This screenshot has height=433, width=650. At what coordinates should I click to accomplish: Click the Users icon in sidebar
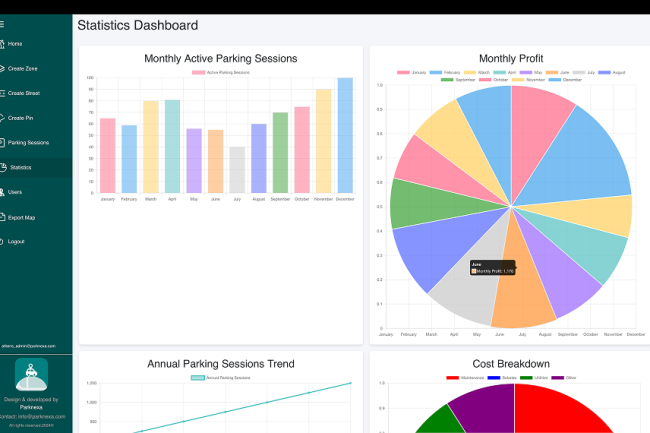pyautogui.click(x=3, y=192)
